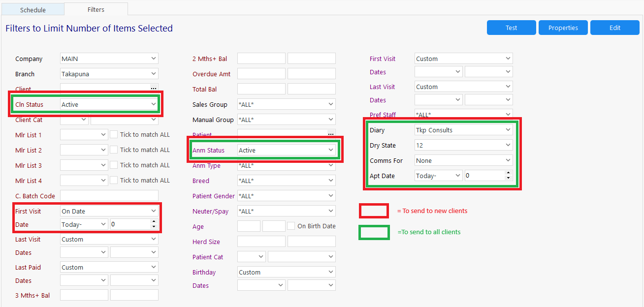Check the On Birth Date box
This screenshot has height=307, width=644.
[x=291, y=226]
